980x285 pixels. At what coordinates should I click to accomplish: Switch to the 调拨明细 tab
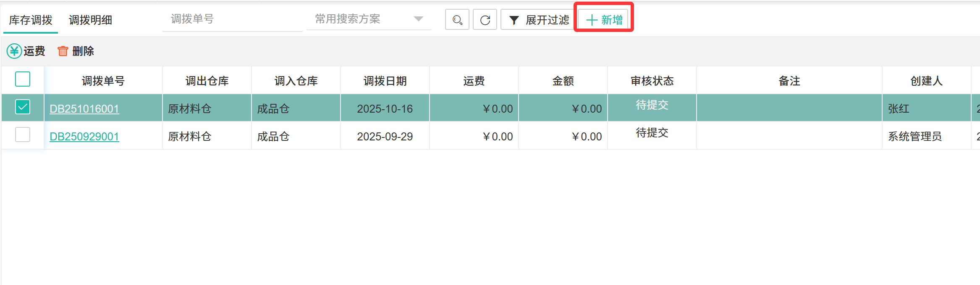(x=90, y=20)
